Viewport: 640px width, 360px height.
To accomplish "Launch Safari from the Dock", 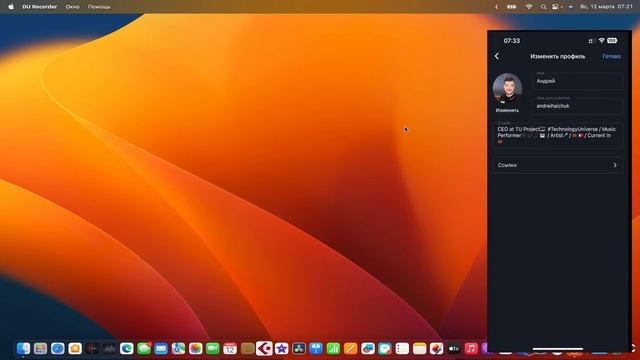I will pos(58,348).
